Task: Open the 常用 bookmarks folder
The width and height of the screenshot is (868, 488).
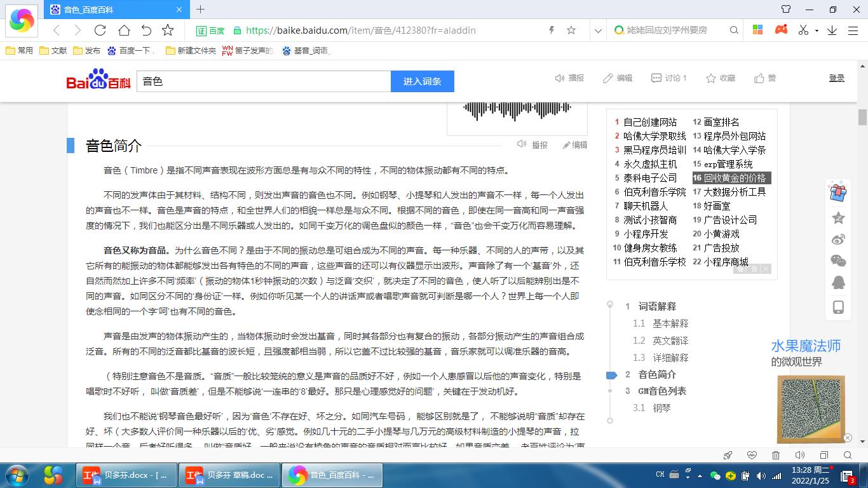Action: [x=19, y=50]
